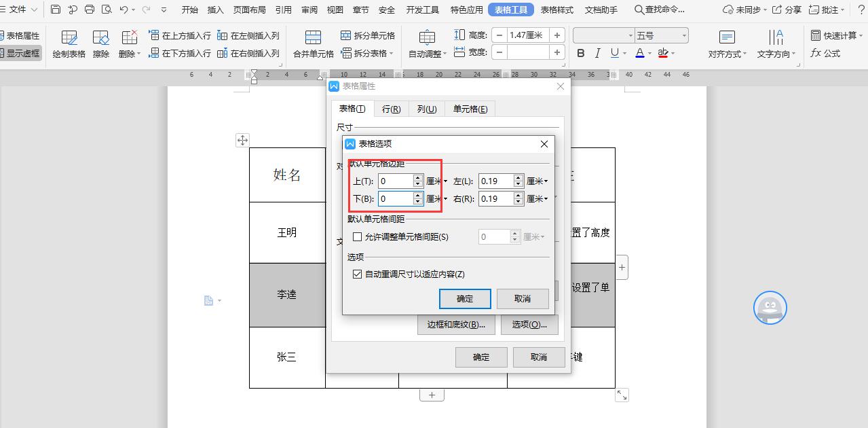Uncheck Auto resize to fit contents
Viewport: 868px width, 428px height.
pos(358,274)
